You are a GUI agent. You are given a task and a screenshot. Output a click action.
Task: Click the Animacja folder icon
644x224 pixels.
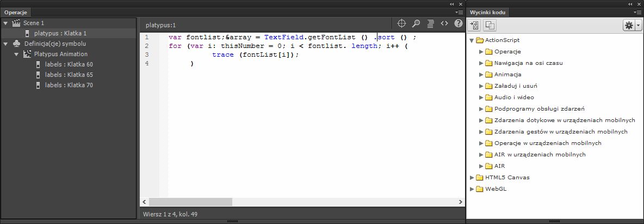(488, 75)
